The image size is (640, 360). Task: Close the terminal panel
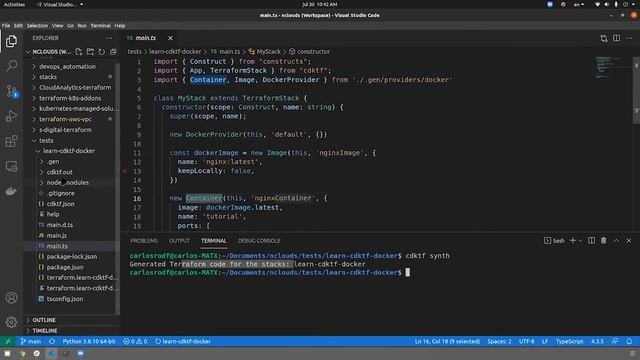[629, 241]
